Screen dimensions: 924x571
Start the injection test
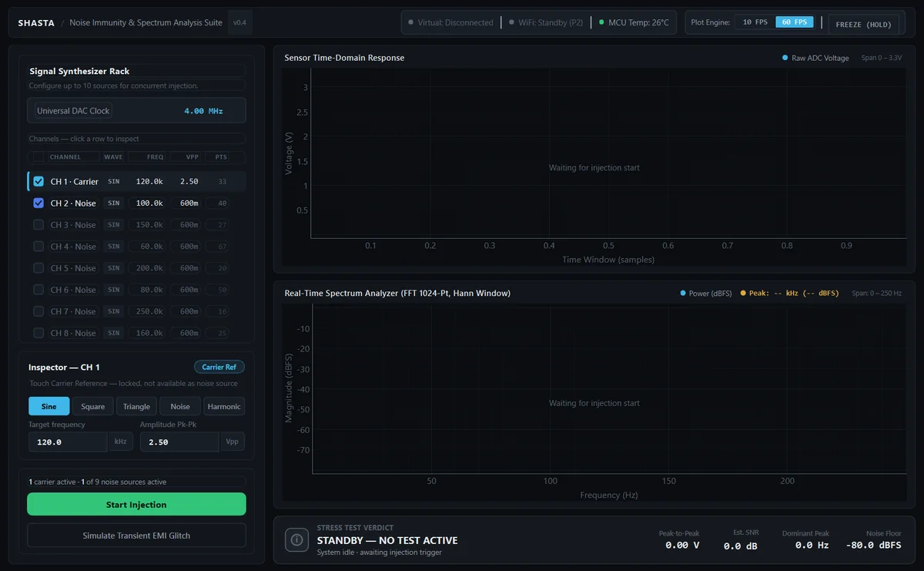click(136, 505)
